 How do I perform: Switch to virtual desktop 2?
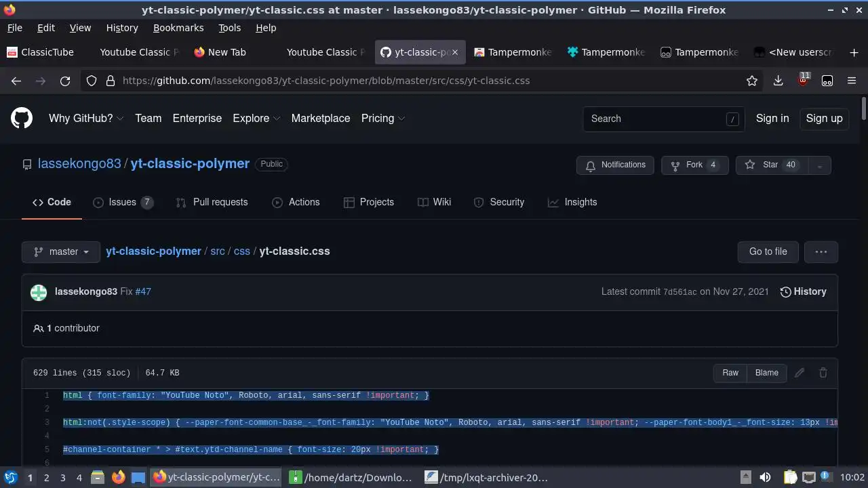pos(46,478)
